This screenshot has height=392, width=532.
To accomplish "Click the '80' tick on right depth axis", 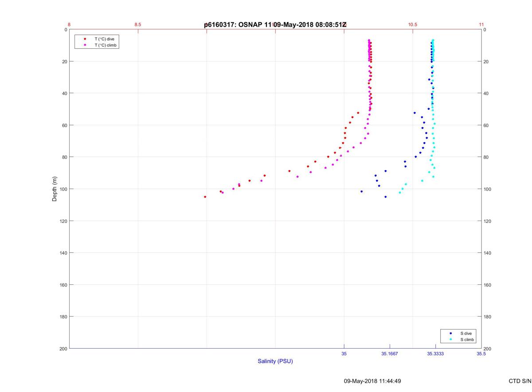I will [x=486, y=157].
